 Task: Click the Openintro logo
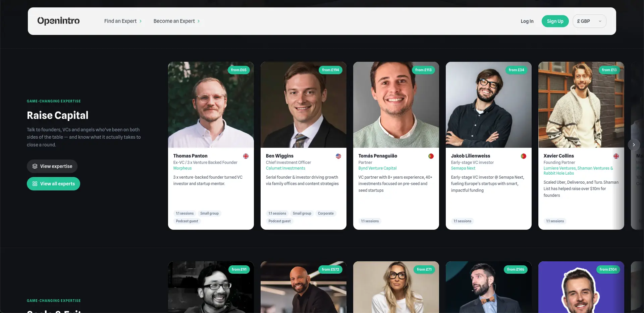click(x=58, y=21)
